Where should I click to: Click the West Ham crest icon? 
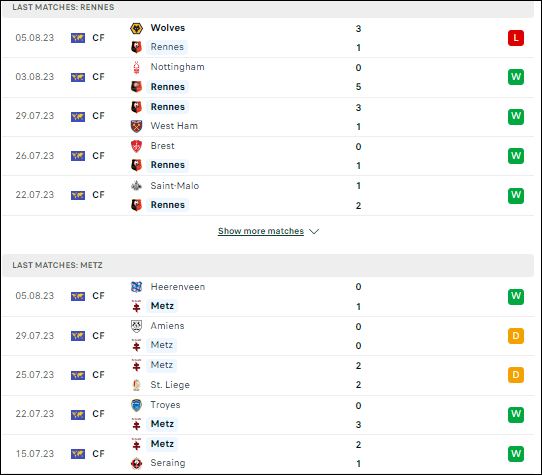tap(136, 126)
